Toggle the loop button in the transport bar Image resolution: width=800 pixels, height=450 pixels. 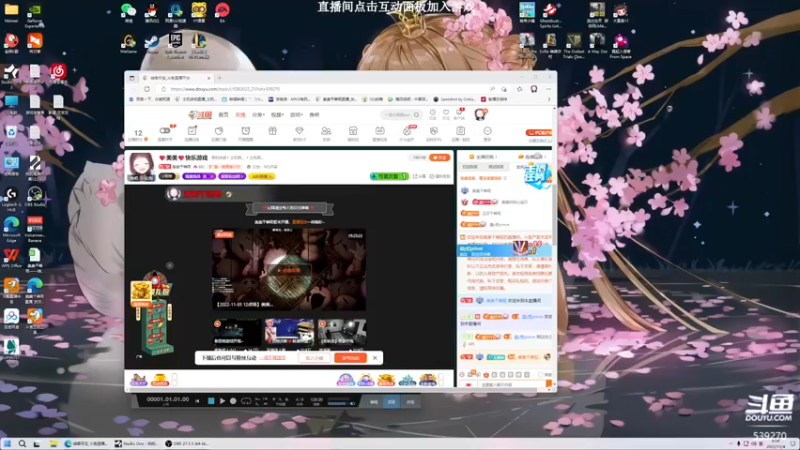[245, 401]
